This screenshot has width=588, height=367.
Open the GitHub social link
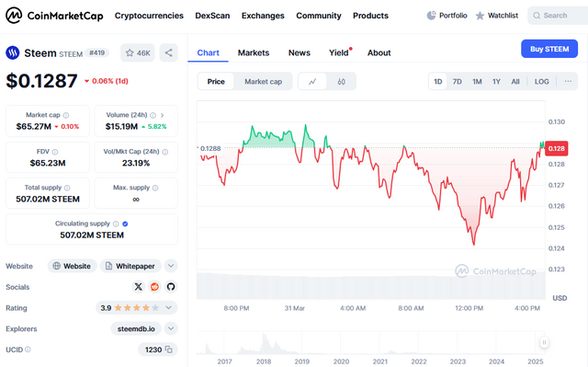[x=171, y=287]
